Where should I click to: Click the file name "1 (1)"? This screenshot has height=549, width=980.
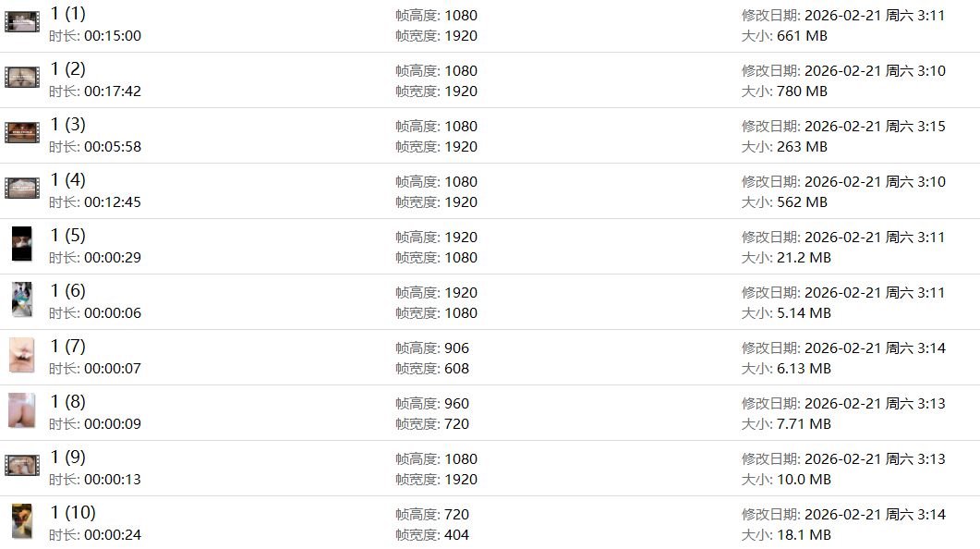click(x=67, y=14)
